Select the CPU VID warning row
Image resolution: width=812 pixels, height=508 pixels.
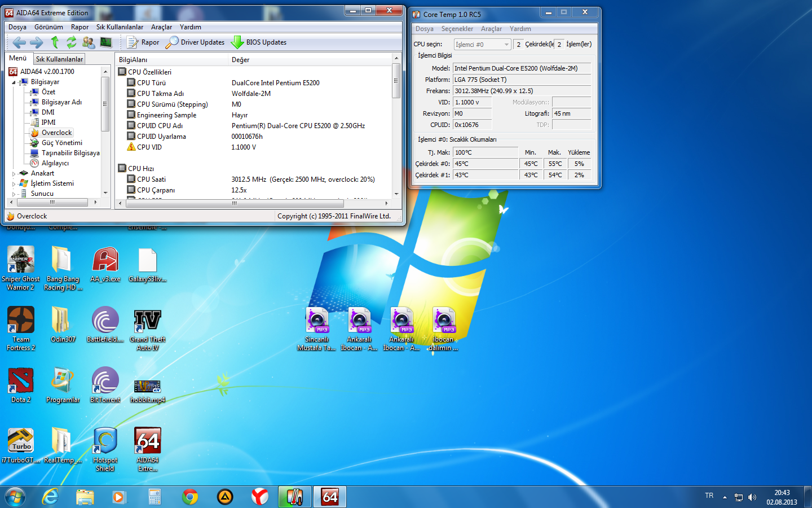pyautogui.click(x=254, y=147)
